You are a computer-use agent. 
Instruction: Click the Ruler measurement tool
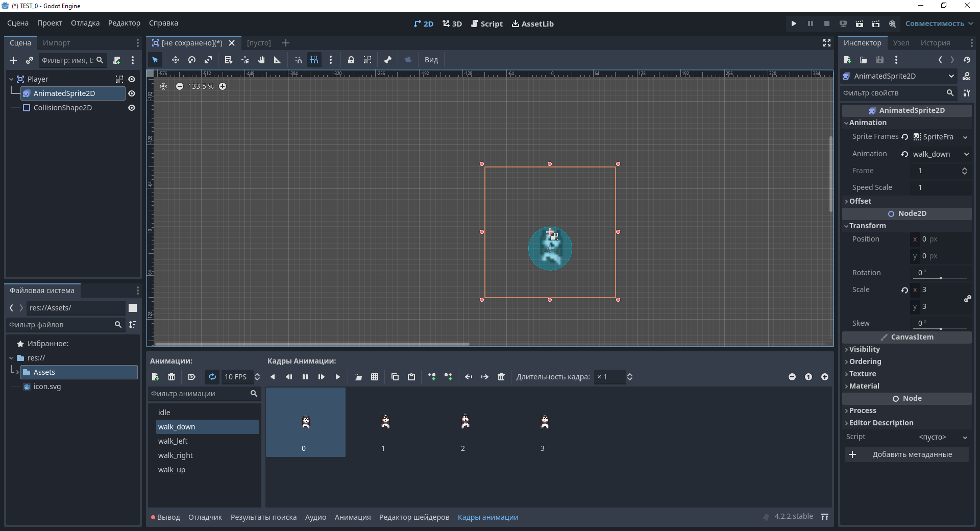[278, 60]
